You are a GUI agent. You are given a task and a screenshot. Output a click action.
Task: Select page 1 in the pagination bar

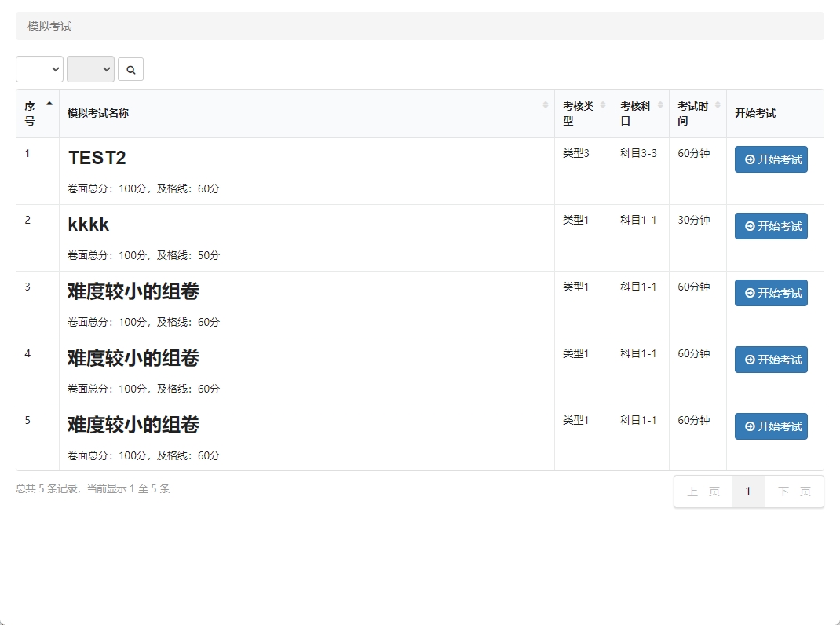[x=748, y=491]
